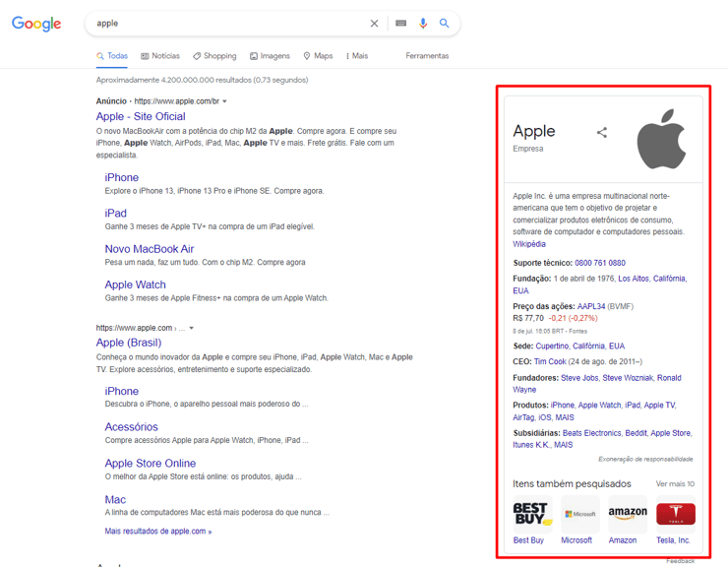
Task: Open Itunes K.K. subsidiary link
Action: pyautogui.click(x=530, y=445)
